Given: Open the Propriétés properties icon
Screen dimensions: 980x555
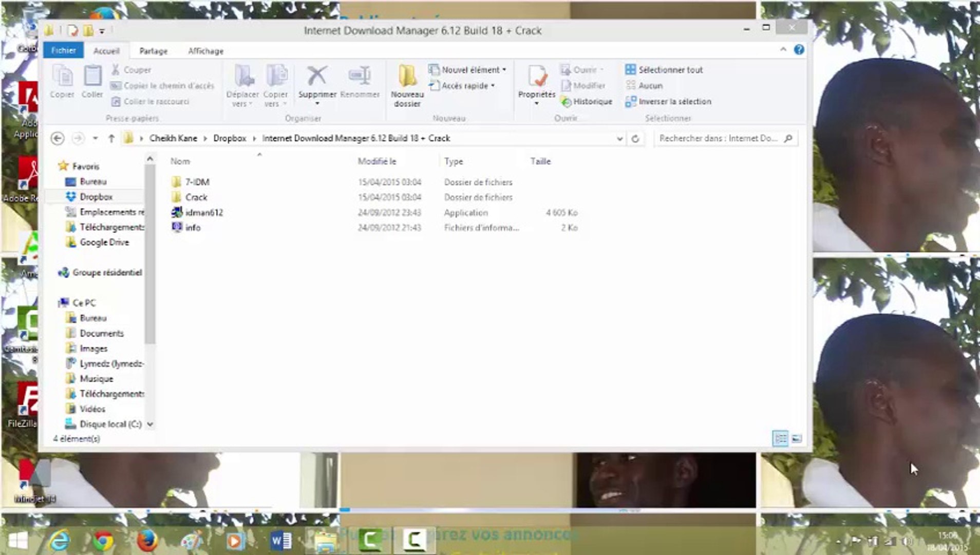Looking at the screenshot, I should 536,77.
